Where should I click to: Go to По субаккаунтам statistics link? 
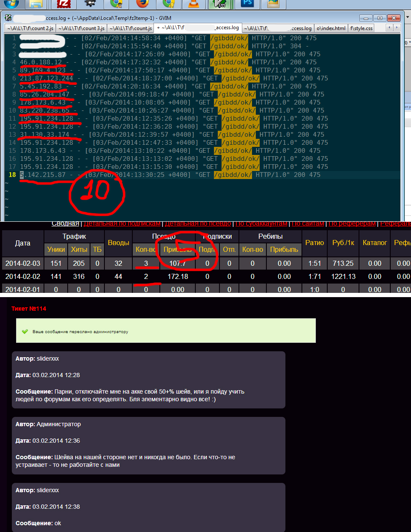pyautogui.click(x=261, y=223)
